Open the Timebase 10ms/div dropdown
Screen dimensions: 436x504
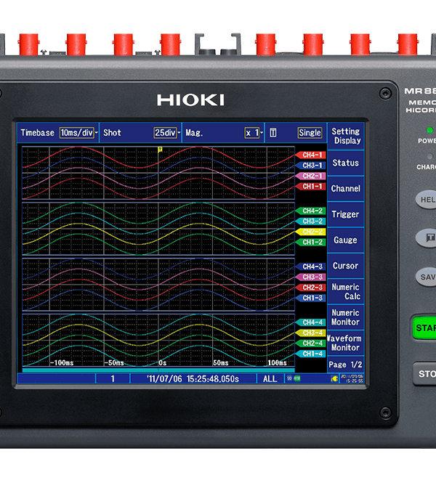coord(77,132)
